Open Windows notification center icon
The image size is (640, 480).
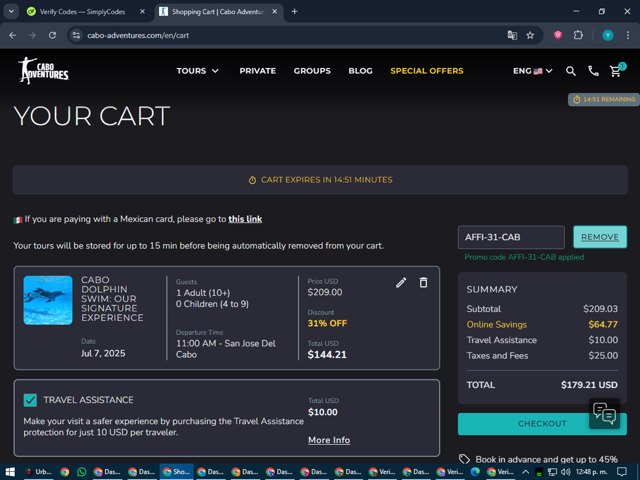click(x=621, y=472)
